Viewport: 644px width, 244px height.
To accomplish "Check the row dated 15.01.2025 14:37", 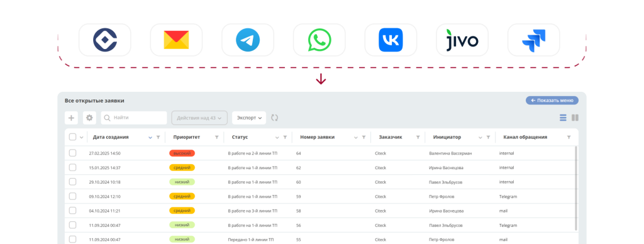I will click(x=73, y=168).
